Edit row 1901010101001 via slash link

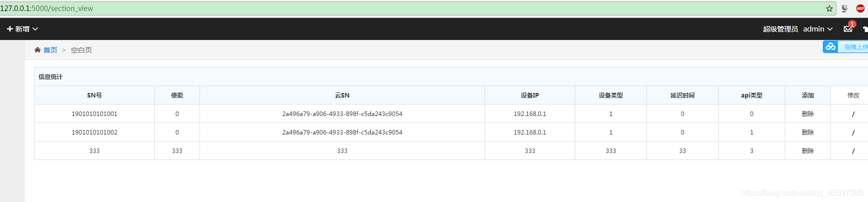click(x=853, y=114)
